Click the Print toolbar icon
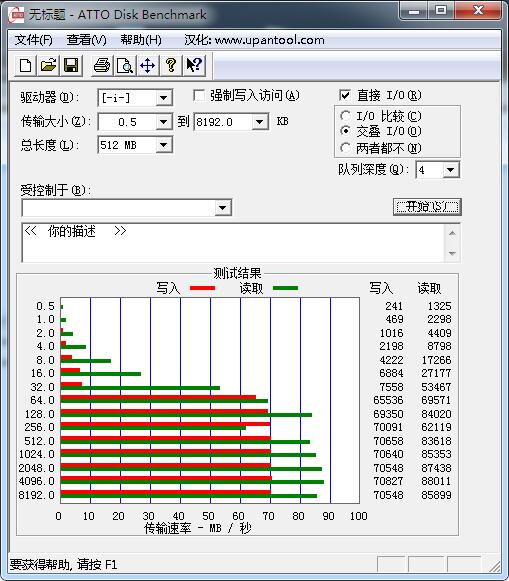Screen dimensions: 509x581 (x=102, y=66)
